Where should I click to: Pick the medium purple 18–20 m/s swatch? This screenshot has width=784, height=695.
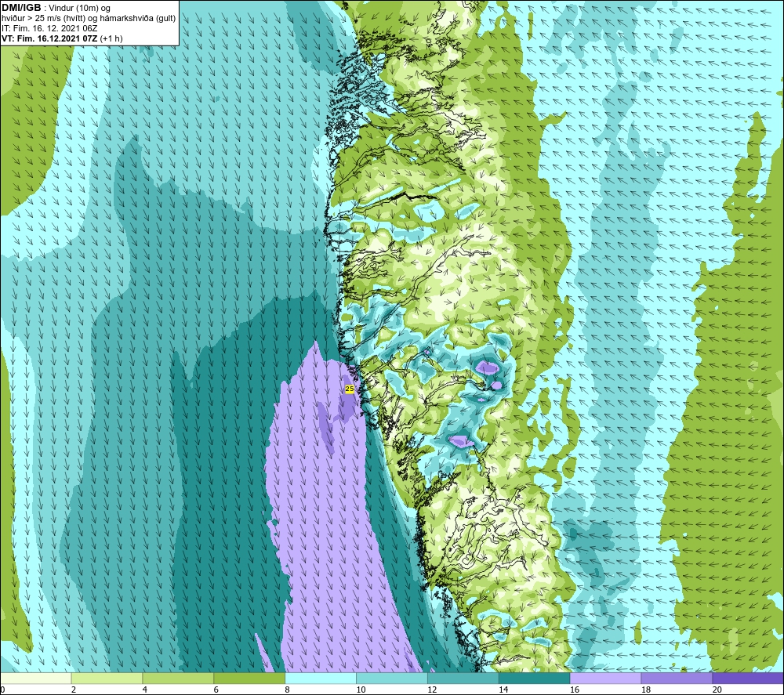click(677, 678)
